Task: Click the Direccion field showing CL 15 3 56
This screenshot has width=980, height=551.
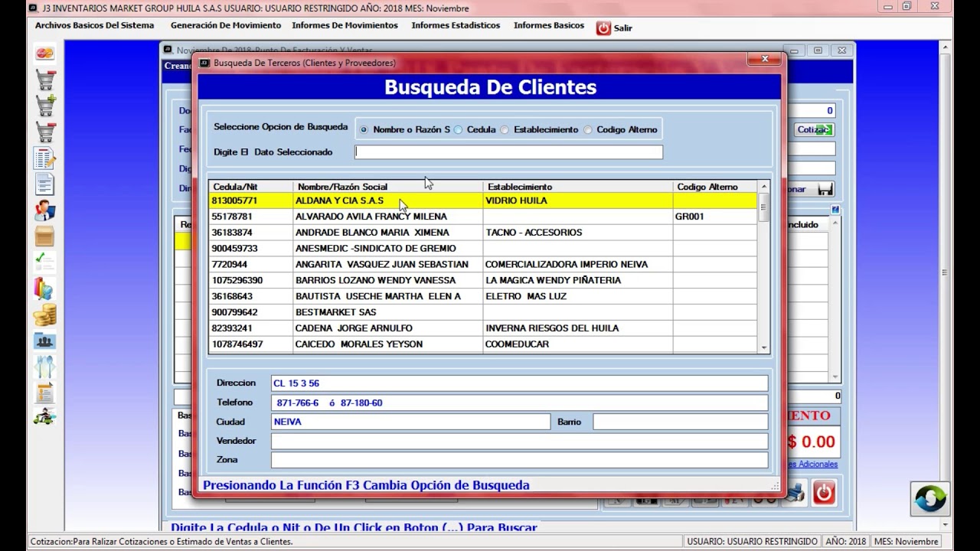Action: (x=519, y=383)
